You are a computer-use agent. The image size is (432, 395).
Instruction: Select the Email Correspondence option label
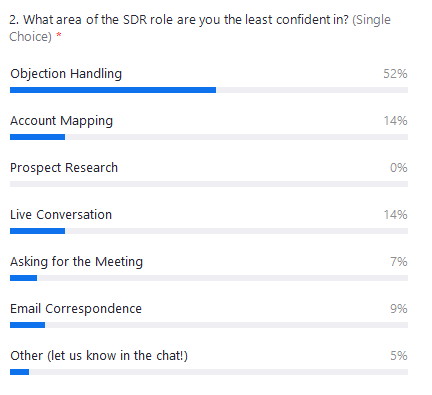point(76,309)
